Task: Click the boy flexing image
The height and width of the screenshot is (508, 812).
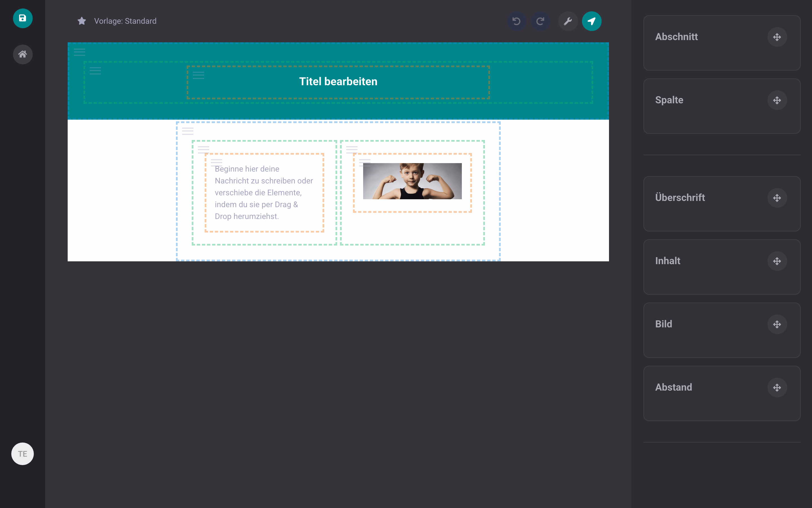Action: (412, 181)
